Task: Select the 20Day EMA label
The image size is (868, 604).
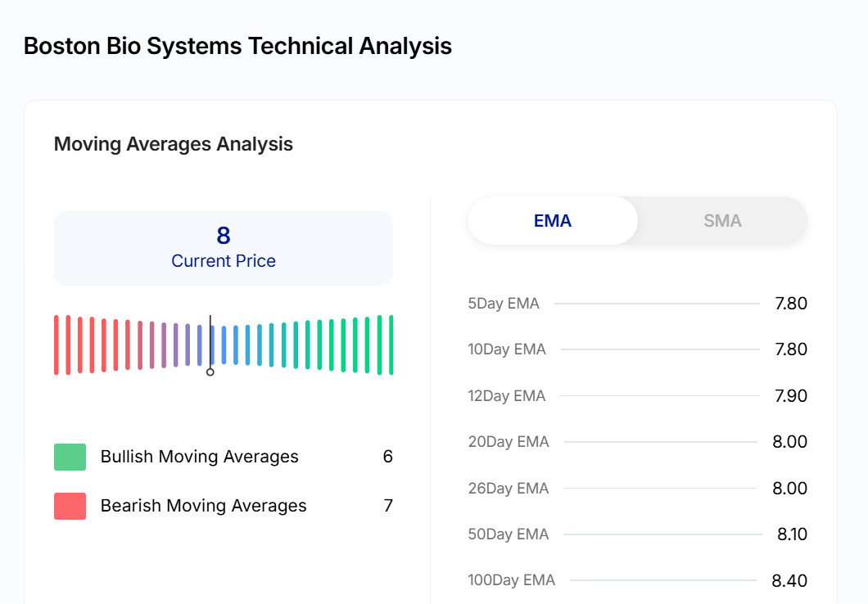Action: click(509, 442)
